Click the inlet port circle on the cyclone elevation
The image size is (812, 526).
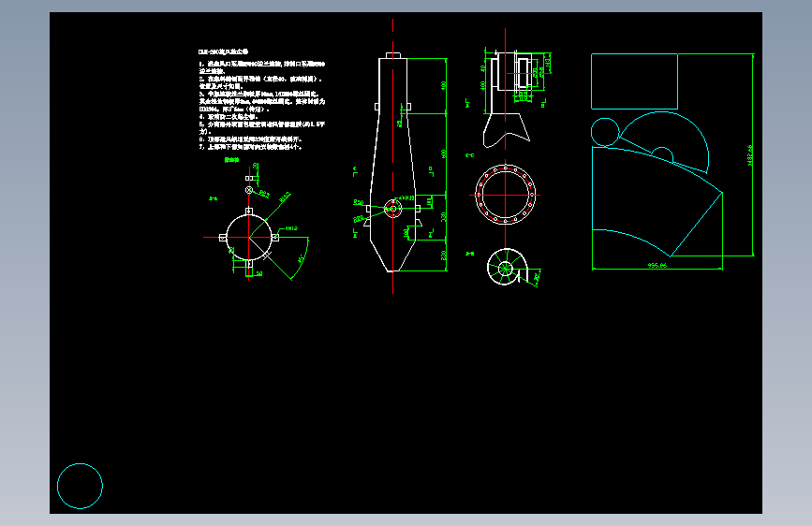pos(393,209)
